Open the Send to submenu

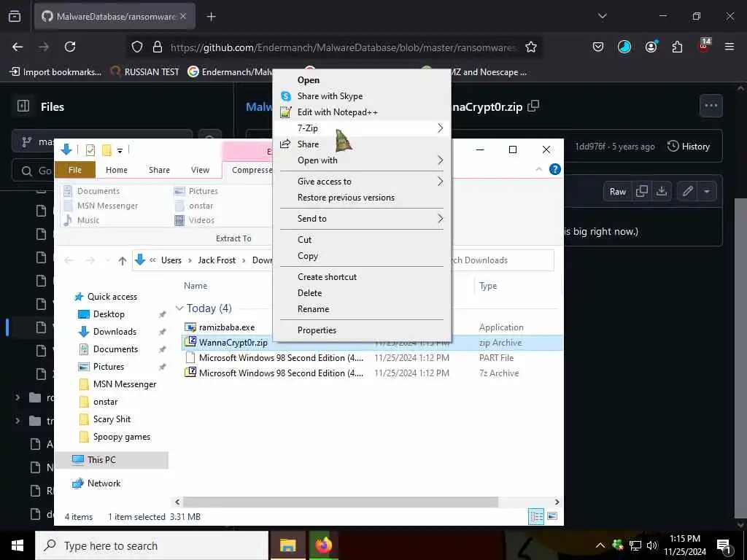click(362, 219)
